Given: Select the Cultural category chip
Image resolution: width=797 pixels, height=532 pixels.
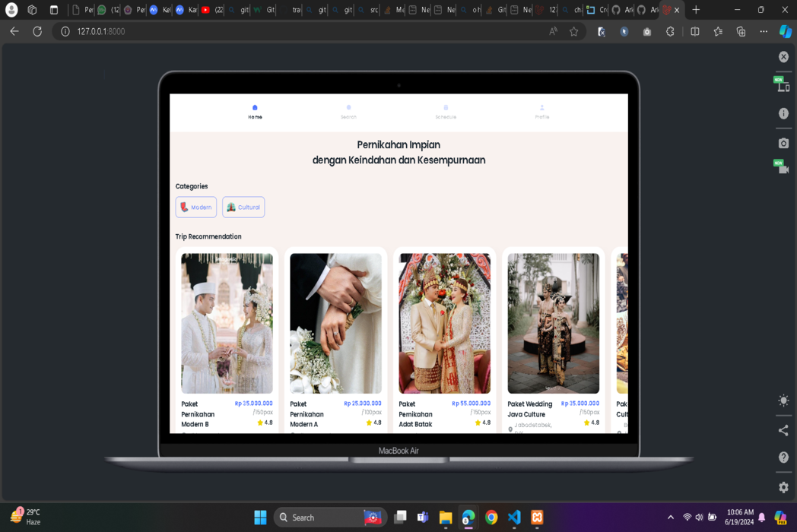Looking at the screenshot, I should point(243,207).
